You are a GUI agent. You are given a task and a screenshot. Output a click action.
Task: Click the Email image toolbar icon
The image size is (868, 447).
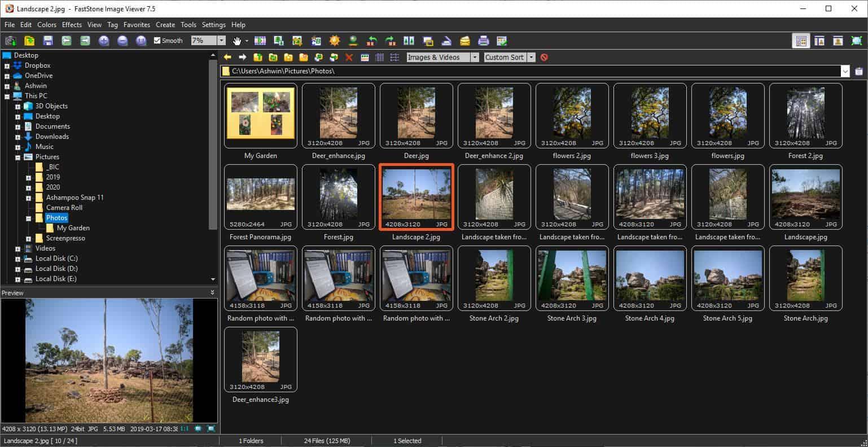464,40
